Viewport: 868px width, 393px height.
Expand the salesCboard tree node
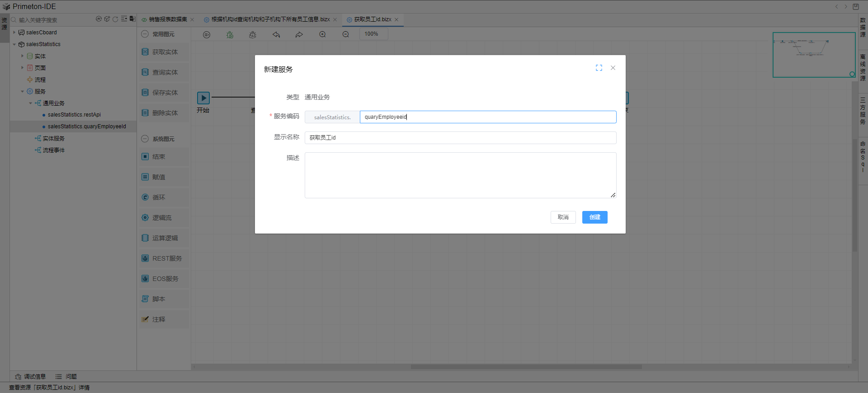[14, 33]
